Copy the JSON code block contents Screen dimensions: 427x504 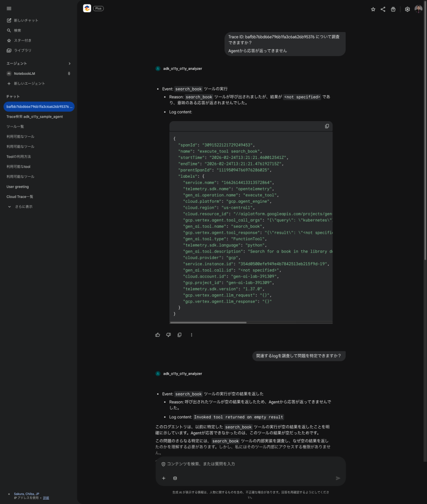point(327,126)
